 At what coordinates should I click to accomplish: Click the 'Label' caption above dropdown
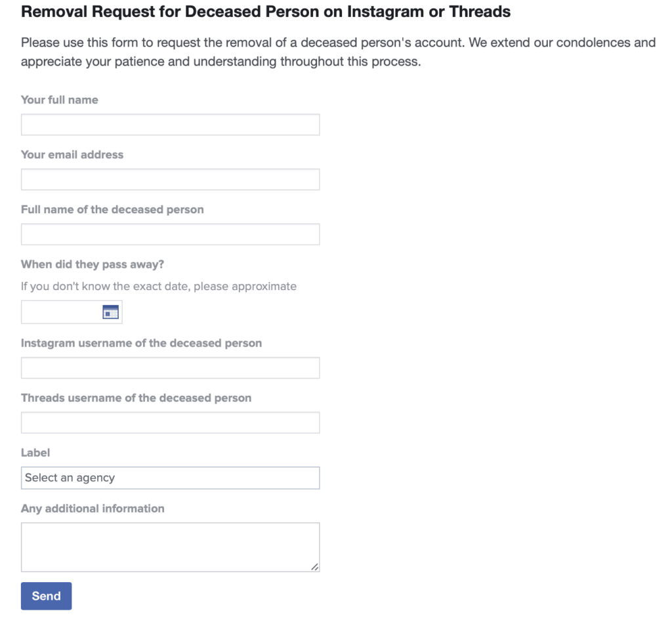coord(35,453)
